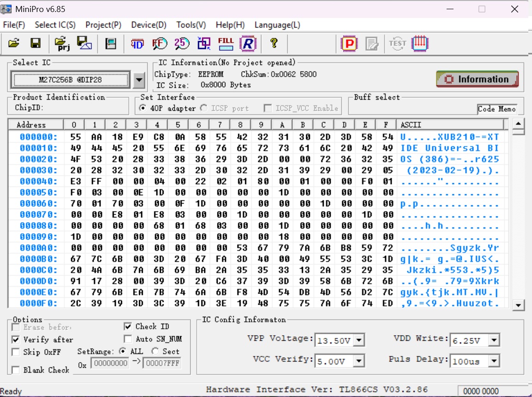This screenshot has height=397, width=532.
Task: Uncheck the Check ID checkbox
Action: [128, 326]
